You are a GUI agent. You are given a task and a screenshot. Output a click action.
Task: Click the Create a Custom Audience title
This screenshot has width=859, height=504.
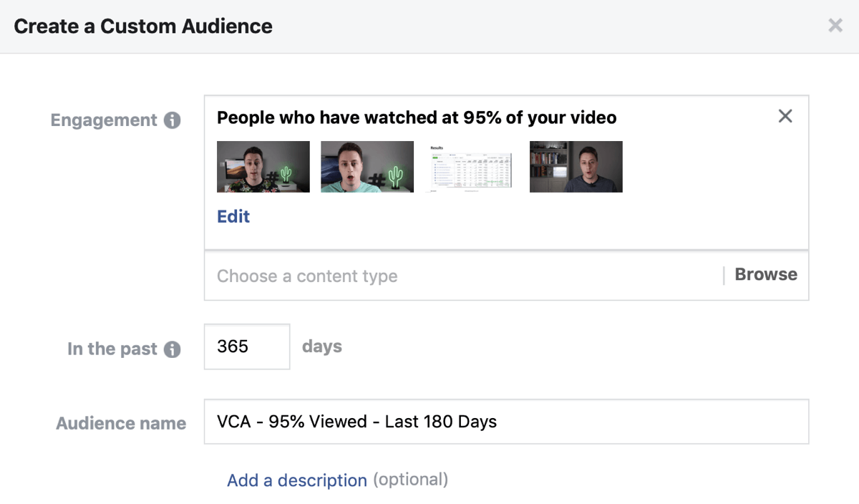click(x=142, y=26)
